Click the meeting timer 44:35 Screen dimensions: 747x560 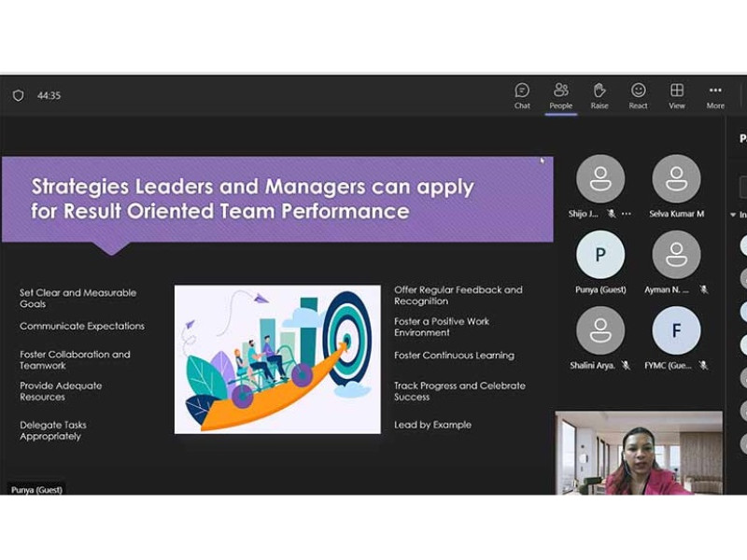point(49,96)
